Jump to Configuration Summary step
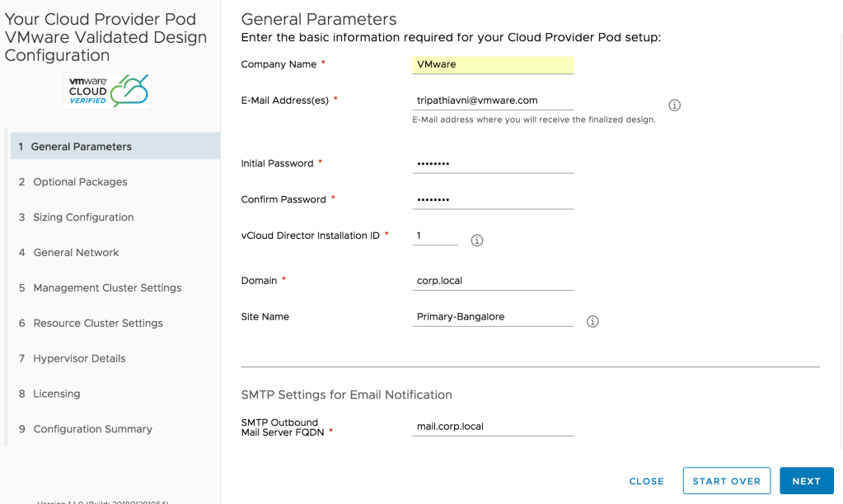 point(92,430)
